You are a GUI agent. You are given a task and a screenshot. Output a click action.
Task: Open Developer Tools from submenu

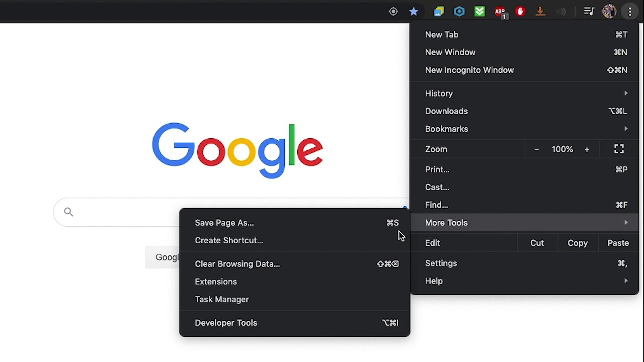point(295,323)
